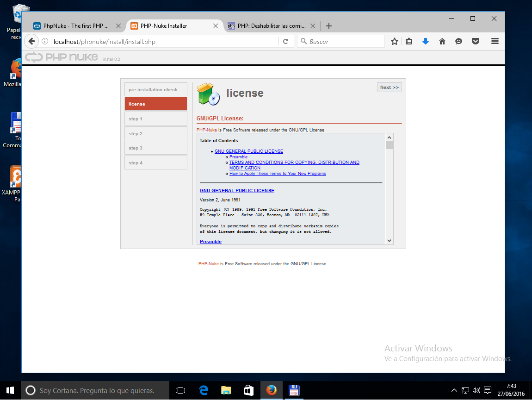Image resolution: width=532 pixels, height=400 pixels.
Task: Click the PHP-Nuke logo in the page header
Action: point(61,57)
